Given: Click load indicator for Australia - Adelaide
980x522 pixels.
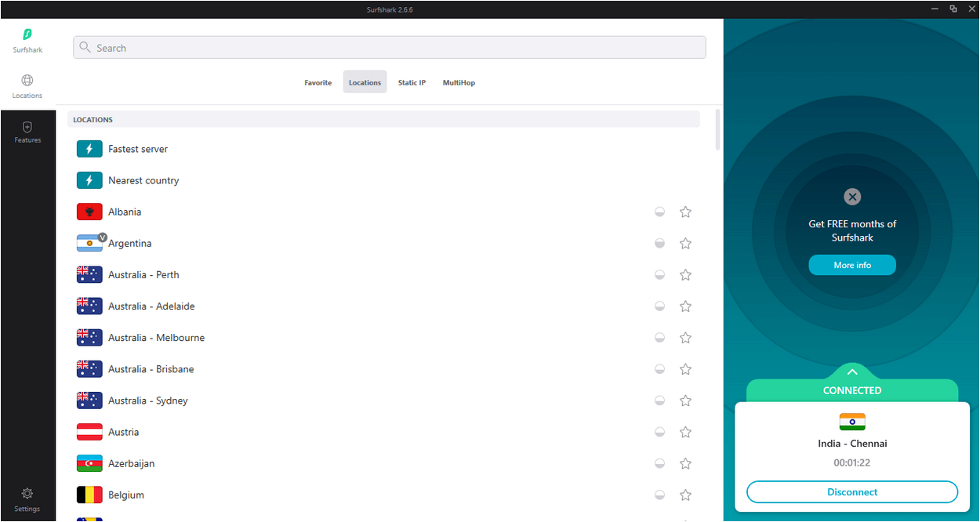Looking at the screenshot, I should click(x=660, y=306).
